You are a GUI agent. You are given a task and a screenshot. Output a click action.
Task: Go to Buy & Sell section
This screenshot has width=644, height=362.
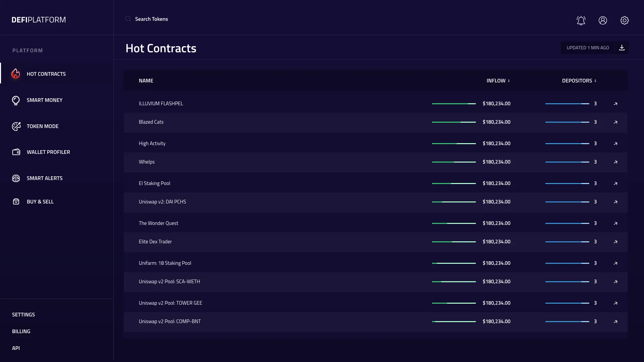pos(40,202)
